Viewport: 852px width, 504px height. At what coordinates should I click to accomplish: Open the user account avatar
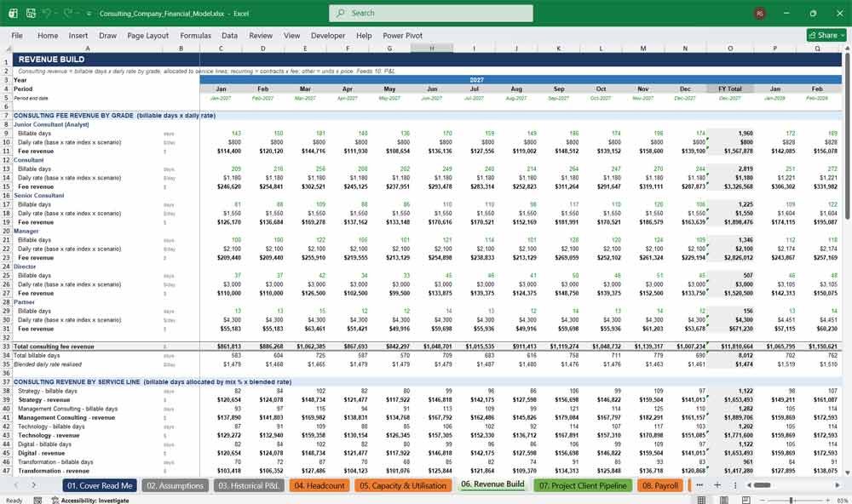(760, 13)
